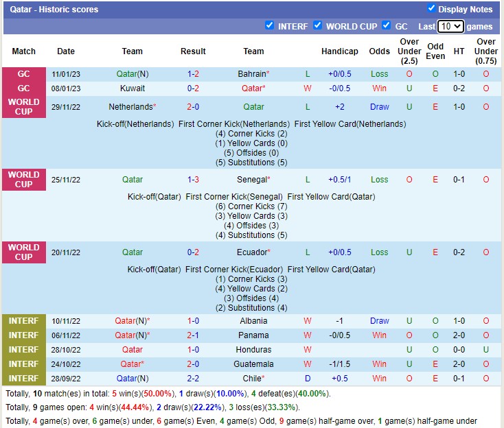Click the 1-2 result against Bahrain
This screenshot has width=504, height=428.
tap(193, 74)
